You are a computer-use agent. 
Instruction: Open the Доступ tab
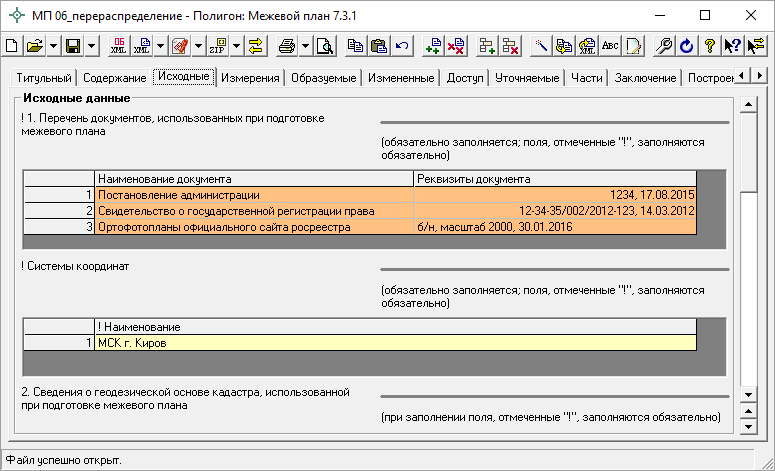[x=465, y=78]
